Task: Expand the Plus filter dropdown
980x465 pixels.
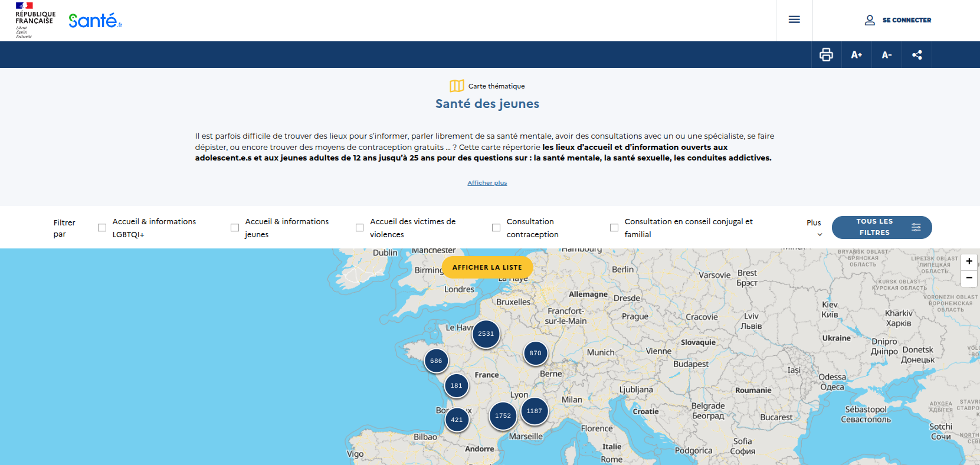Action: 814,228
